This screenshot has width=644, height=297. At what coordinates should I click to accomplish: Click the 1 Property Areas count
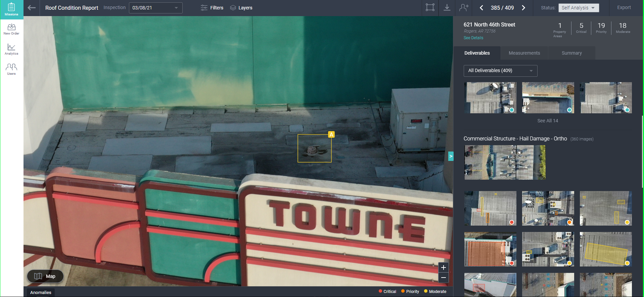(560, 30)
